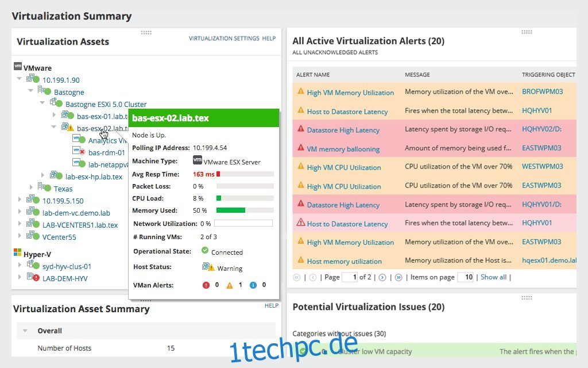This screenshot has height=368, width=588.
Task: Open triggering object hqesx01.demo.lab
Action: (549, 260)
